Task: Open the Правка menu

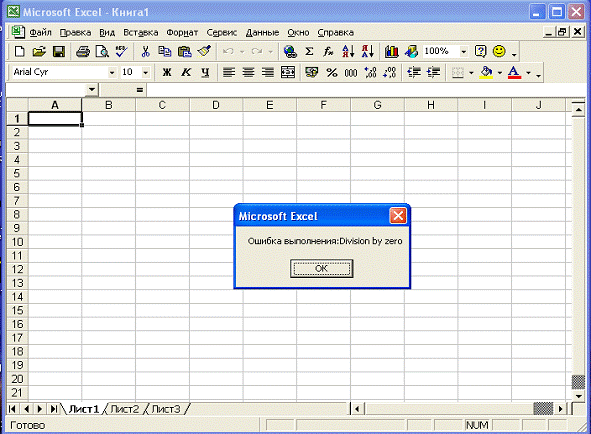Action: [x=75, y=32]
